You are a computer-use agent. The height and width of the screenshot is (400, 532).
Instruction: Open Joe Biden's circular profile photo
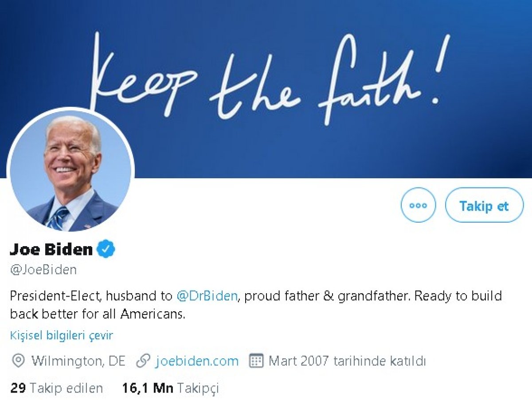coord(70,171)
